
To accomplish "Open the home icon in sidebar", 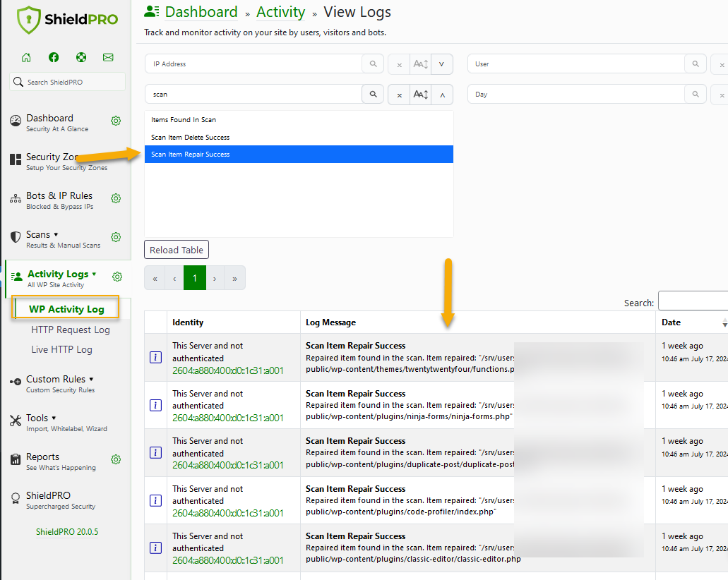I will pos(26,58).
